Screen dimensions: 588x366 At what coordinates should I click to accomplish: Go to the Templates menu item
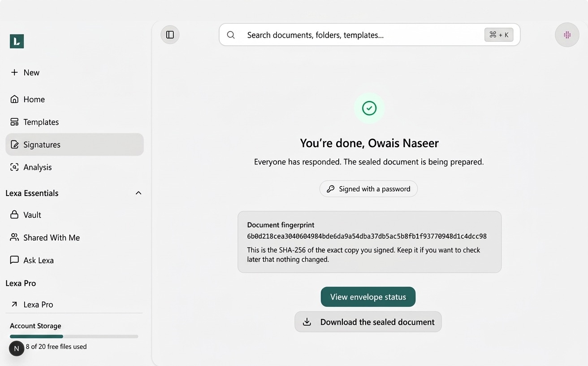click(x=74, y=122)
